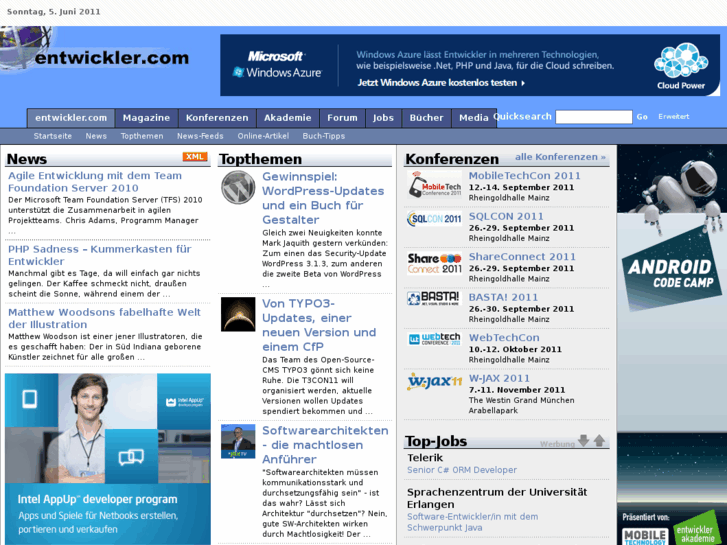
Task: Focus the Quicksearch input field
Action: pos(593,117)
